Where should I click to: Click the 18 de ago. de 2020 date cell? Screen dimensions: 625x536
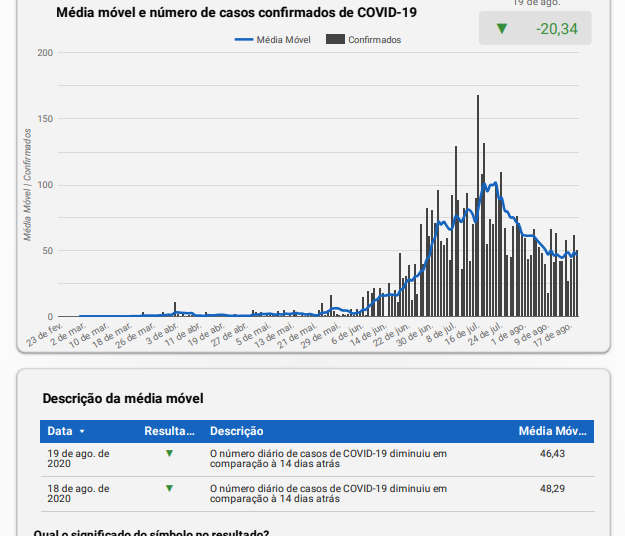click(78, 494)
